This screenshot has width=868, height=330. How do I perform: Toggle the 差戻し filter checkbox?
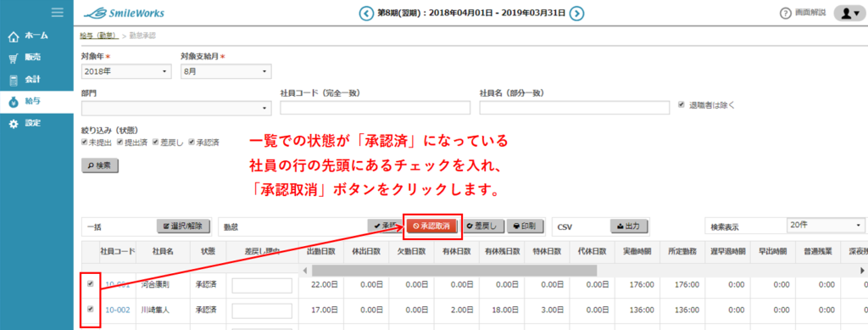coord(156,142)
